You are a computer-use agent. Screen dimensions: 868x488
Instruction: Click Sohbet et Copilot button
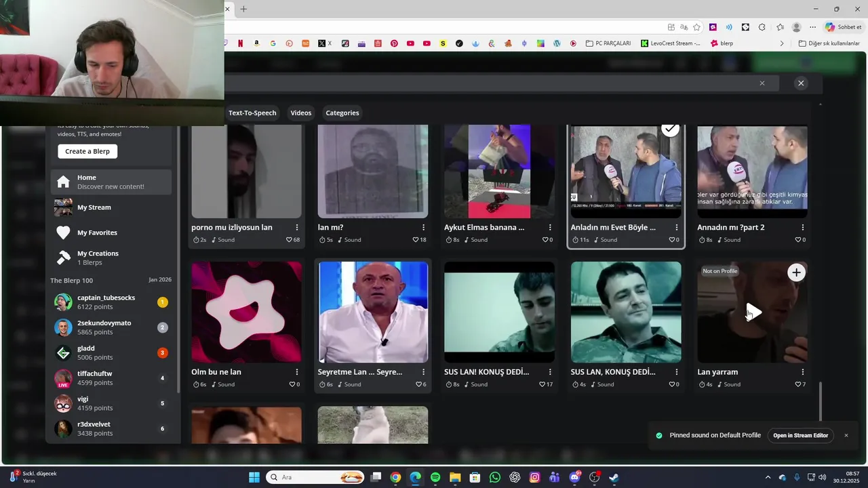click(844, 27)
